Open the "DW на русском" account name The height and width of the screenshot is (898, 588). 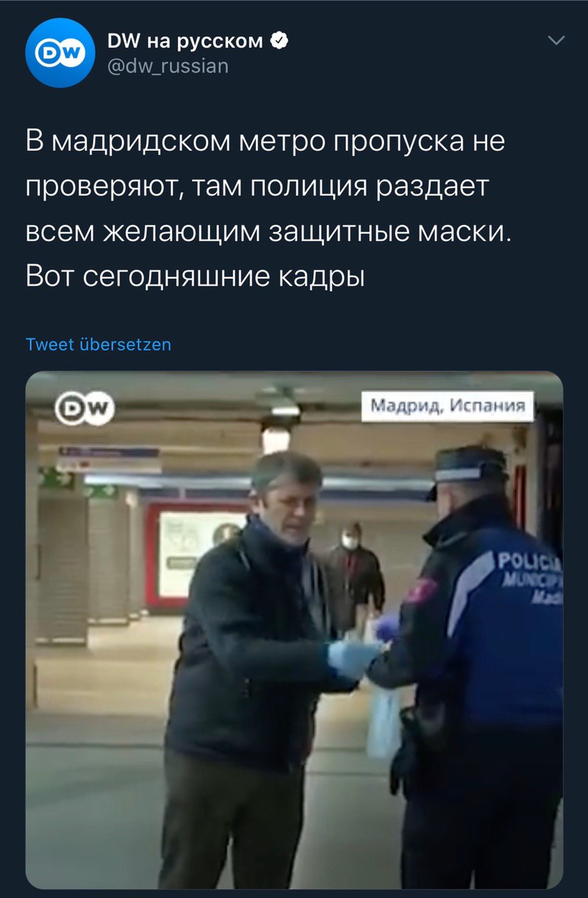185,41
